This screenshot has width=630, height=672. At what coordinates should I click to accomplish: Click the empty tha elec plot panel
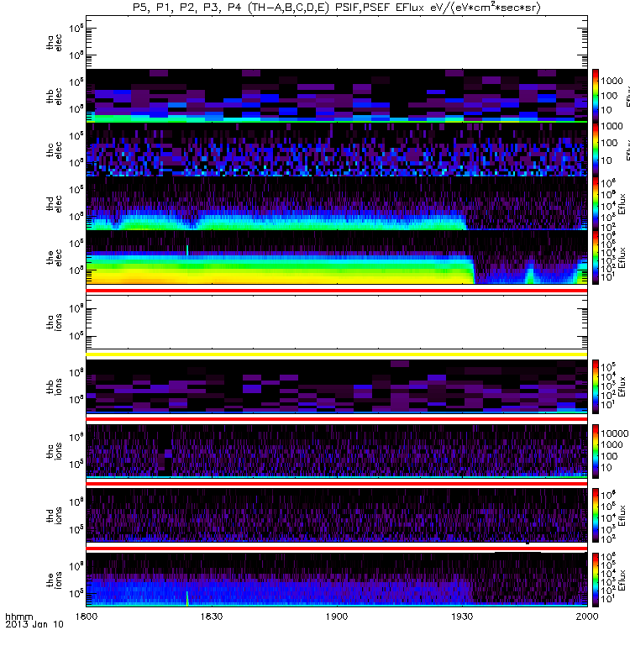337,42
